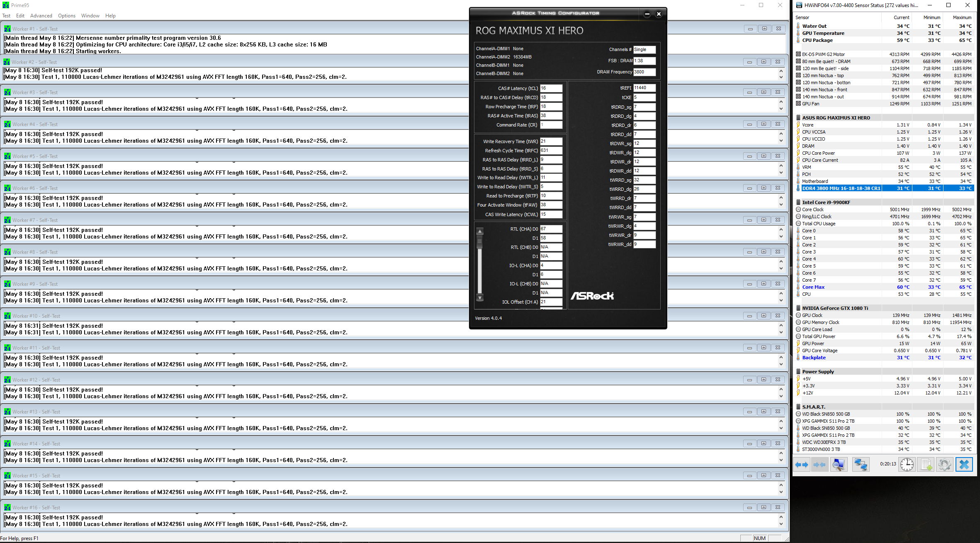The height and width of the screenshot is (543, 980).
Task: Click the CAS# Latency (tCL) value field
Action: coord(551,88)
